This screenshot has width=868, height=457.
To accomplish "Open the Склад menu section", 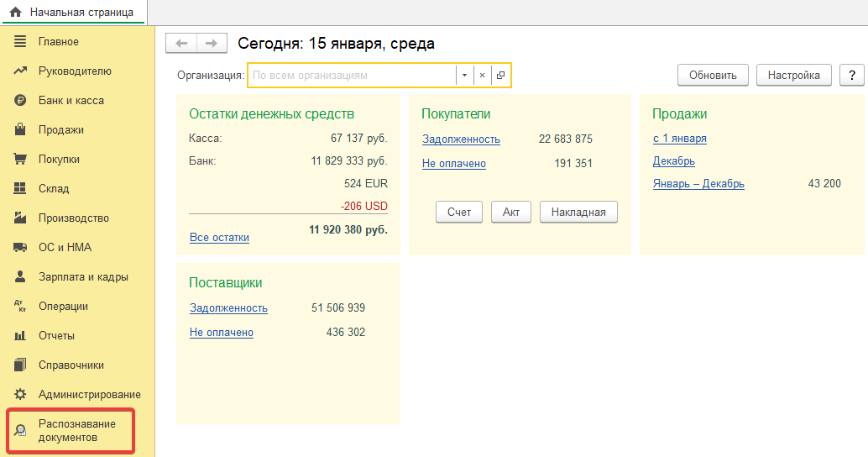I will coord(54,189).
